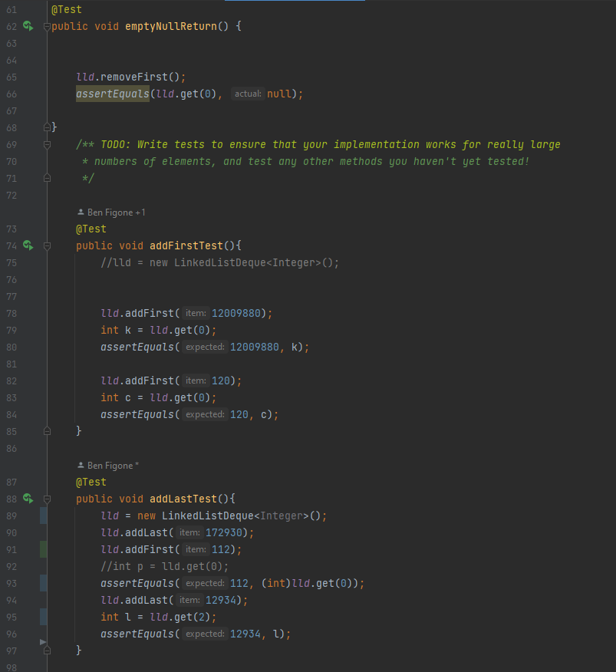Click the change marker at line 95

(x=43, y=617)
